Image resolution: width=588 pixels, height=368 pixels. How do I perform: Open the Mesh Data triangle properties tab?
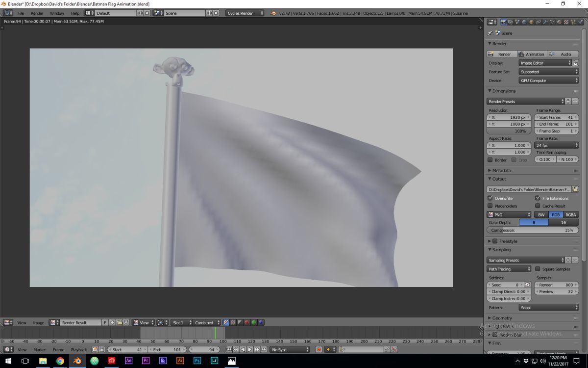(553, 22)
